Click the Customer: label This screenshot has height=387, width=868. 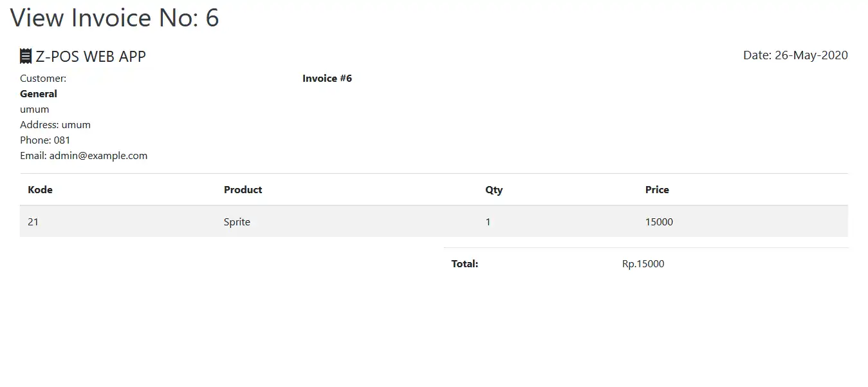click(43, 79)
